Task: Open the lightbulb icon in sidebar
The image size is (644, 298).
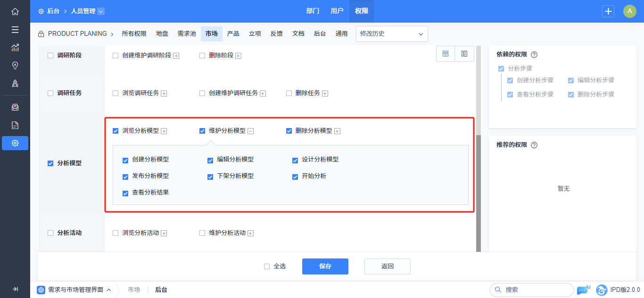Action: [15, 65]
